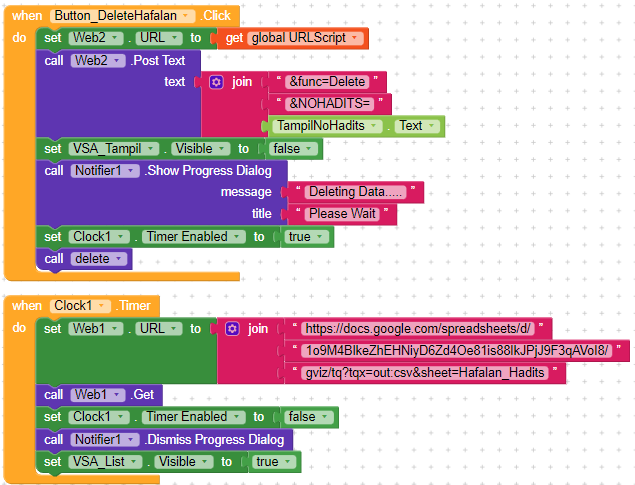Image resolution: width=635 pixels, height=485 pixels.
Task: Edit the gviz/tq?tqx=out:csv&sheet=Hafalan_Hadits string
Action: tap(425, 373)
